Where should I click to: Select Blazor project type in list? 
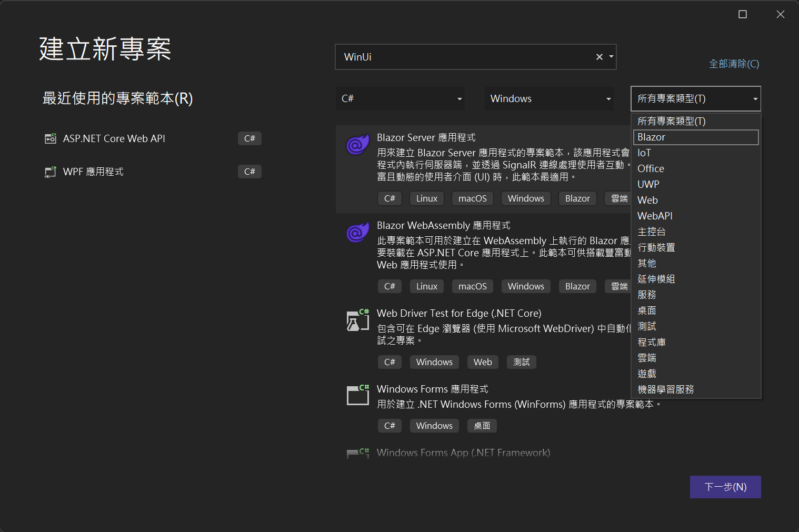click(696, 137)
